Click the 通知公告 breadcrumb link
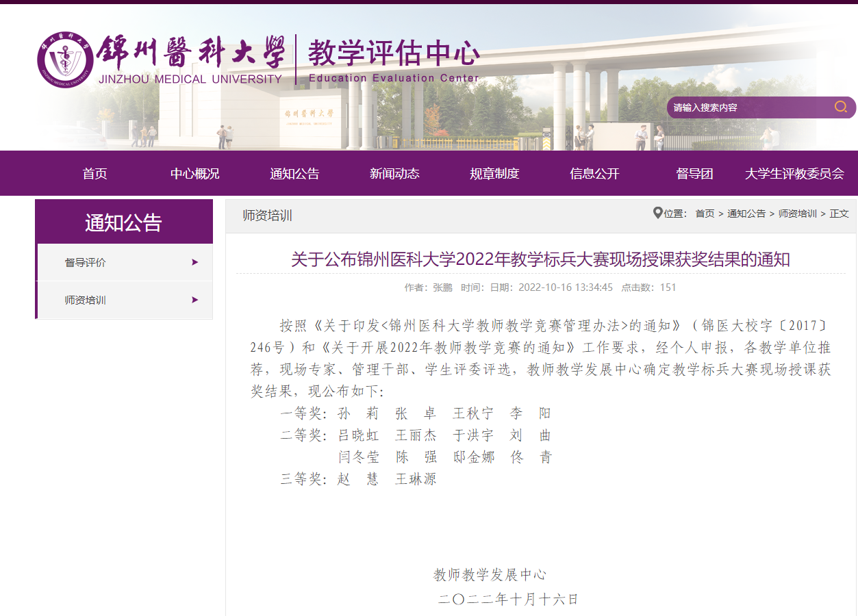 [x=746, y=214]
